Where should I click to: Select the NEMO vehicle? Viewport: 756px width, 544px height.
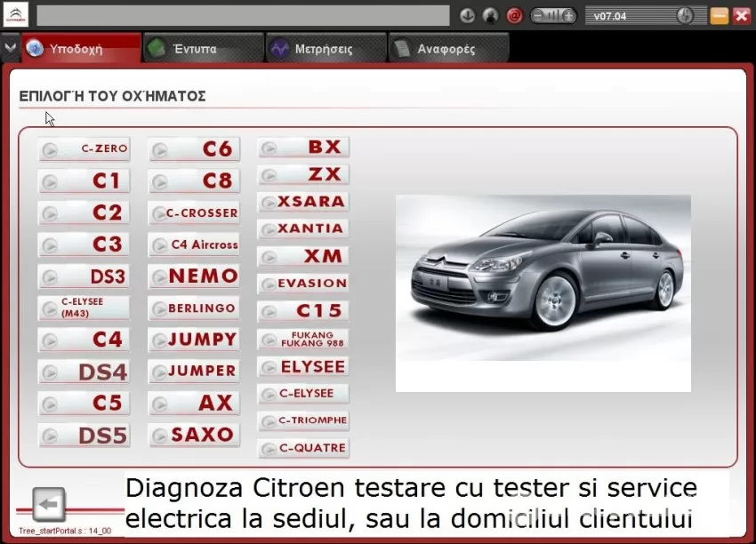click(194, 276)
